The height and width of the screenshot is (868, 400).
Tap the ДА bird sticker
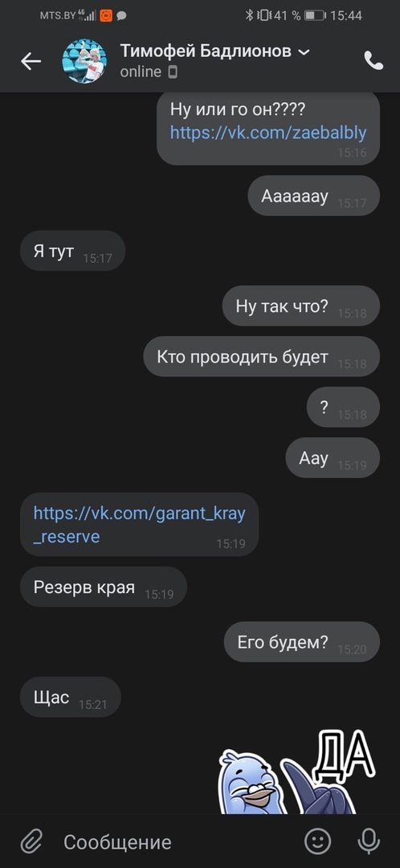point(297,772)
